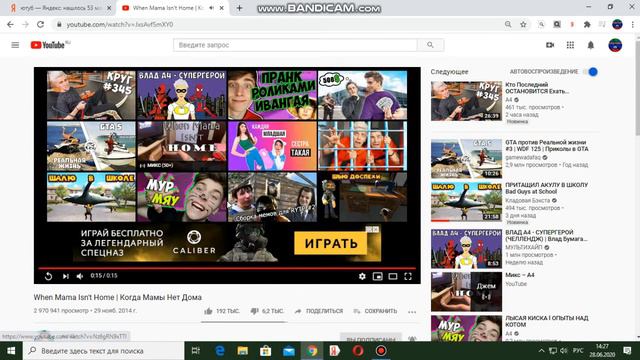Skip to next video in player
Viewport: 640px width, 360px height.
65,276
